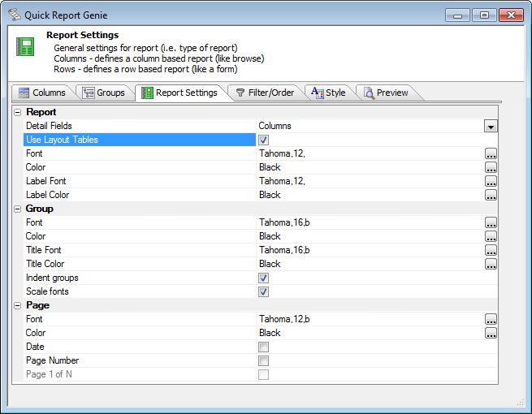Image resolution: width=532 pixels, height=414 pixels.
Task: Select the Detail Fields row label
Action: coord(49,126)
